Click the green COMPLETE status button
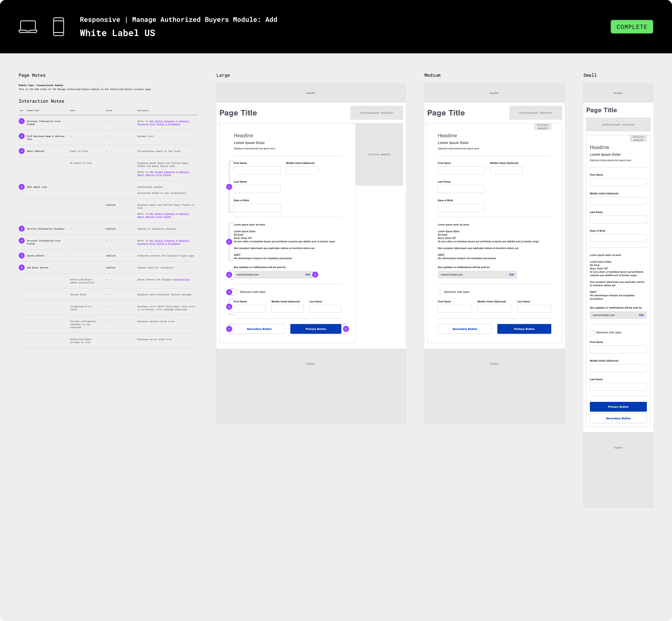 [632, 27]
